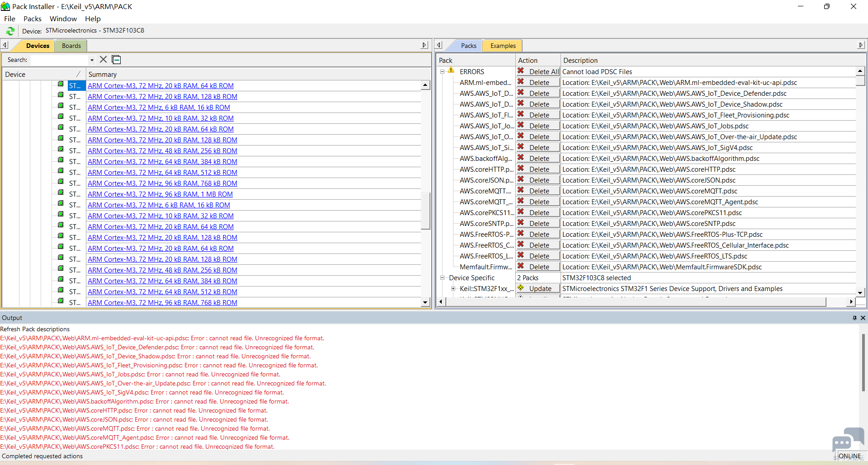Select the Packs tab
Viewport: 868px width, 465px height.
tap(468, 46)
